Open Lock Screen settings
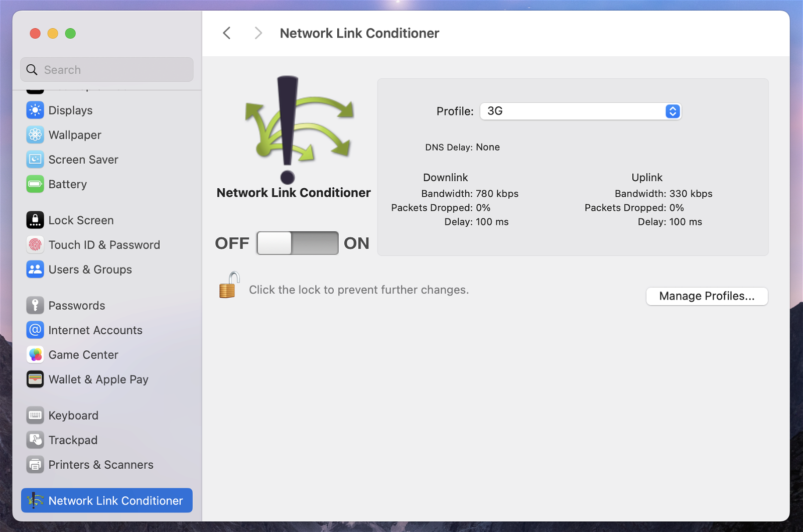803x532 pixels. click(81, 220)
